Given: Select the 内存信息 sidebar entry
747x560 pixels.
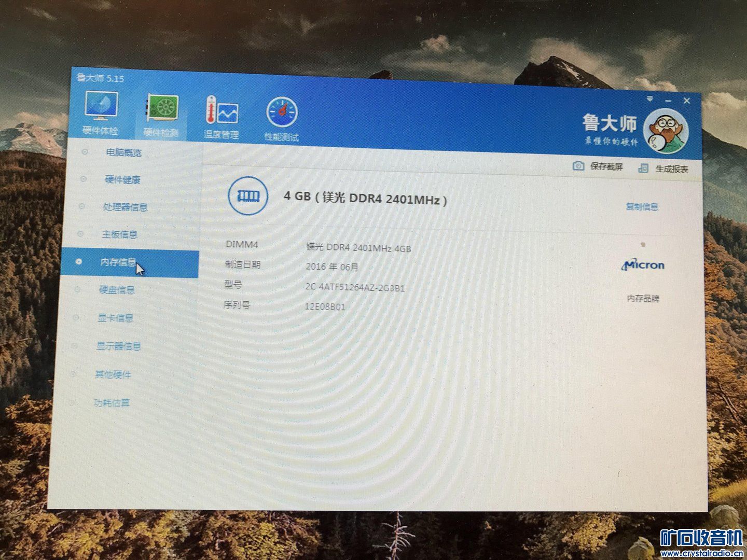Looking at the screenshot, I should pyautogui.click(x=129, y=263).
